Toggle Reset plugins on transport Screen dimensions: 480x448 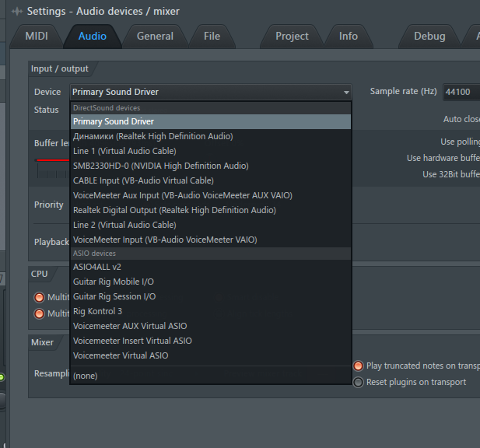click(x=359, y=382)
